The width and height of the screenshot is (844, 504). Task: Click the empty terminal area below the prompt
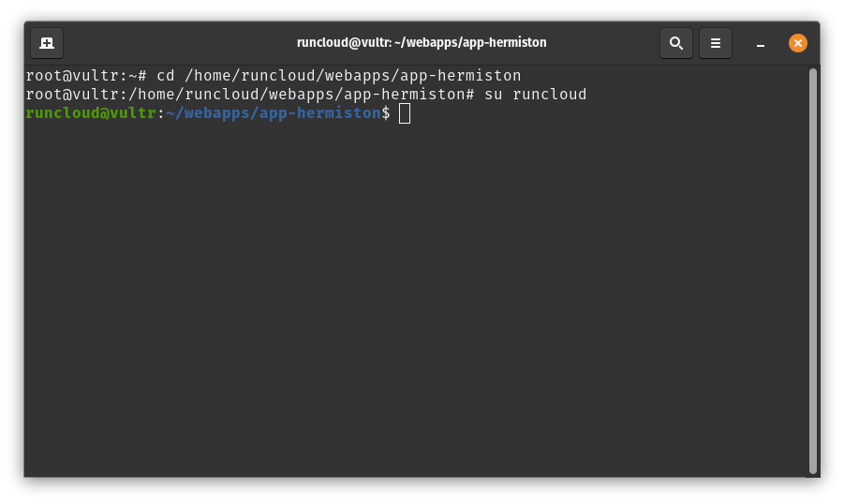tap(412, 300)
